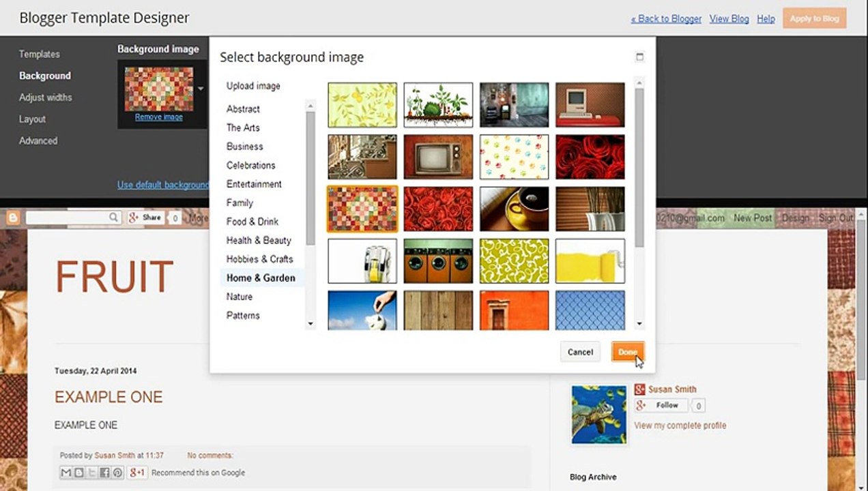Click the current background image preview

(x=158, y=89)
